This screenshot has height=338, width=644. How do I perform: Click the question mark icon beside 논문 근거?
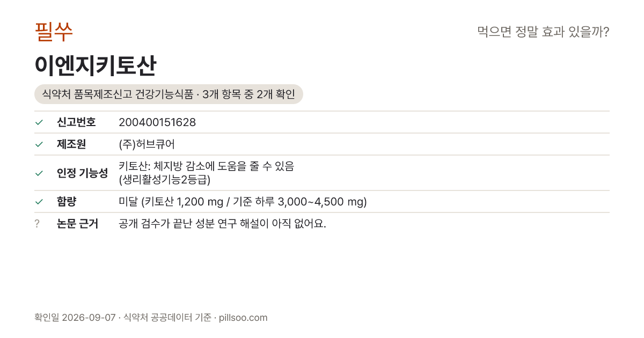point(37,224)
